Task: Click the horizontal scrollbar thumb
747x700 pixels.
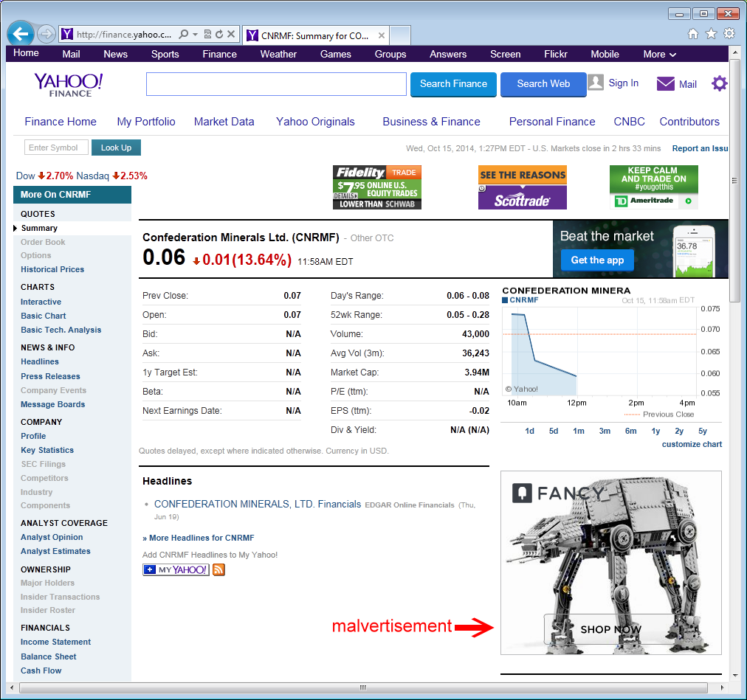Action: coord(363,687)
